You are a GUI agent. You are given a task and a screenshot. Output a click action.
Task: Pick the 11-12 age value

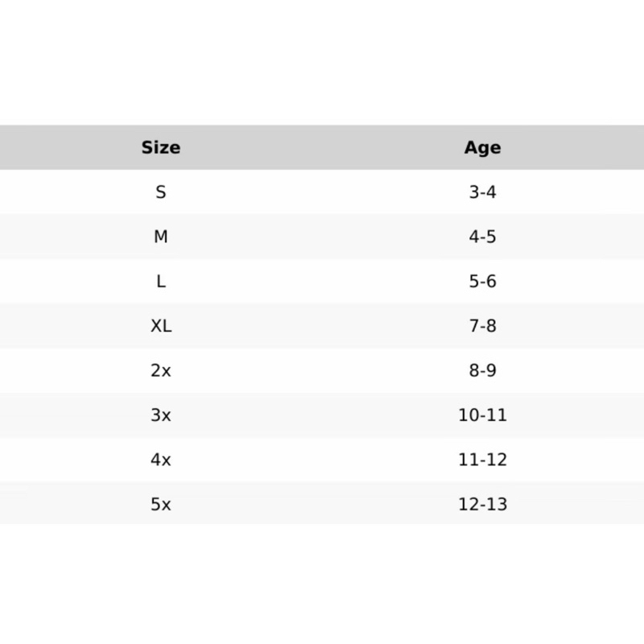pos(482,460)
